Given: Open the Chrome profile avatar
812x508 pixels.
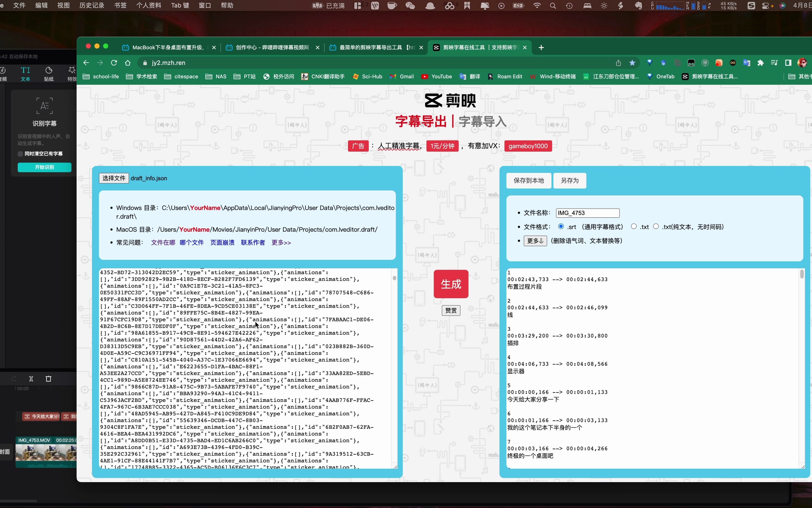Looking at the screenshot, I should coord(802,63).
